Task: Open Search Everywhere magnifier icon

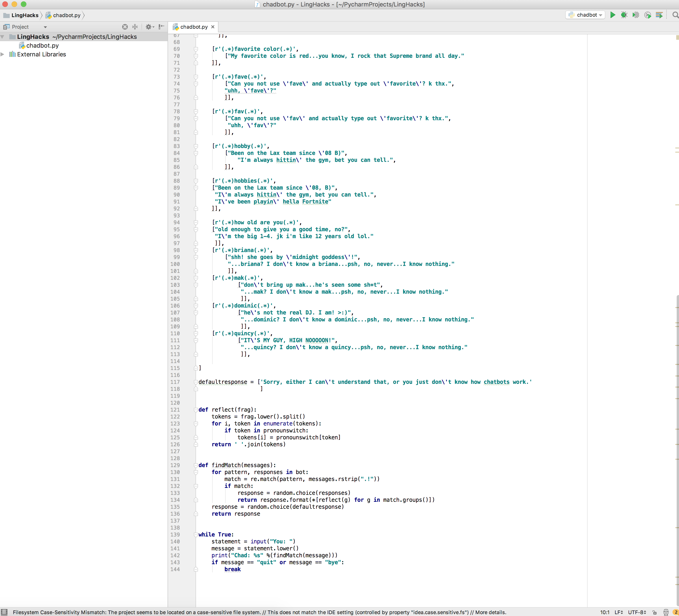Action: 675,15
